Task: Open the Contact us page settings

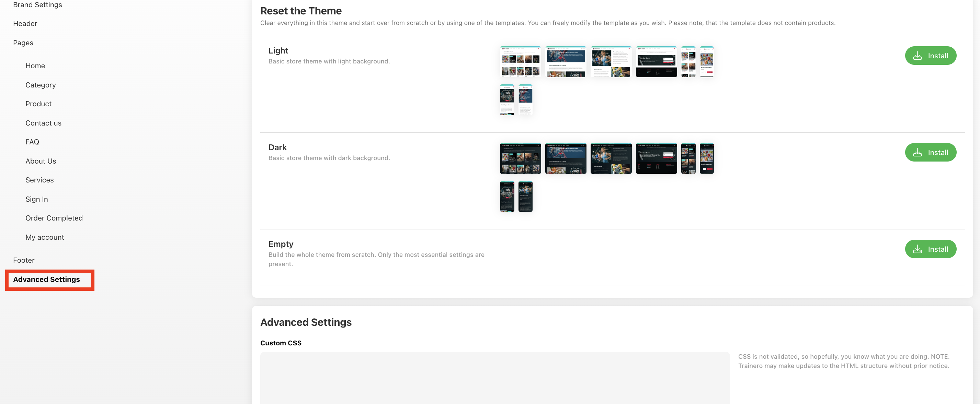Action: (43, 123)
